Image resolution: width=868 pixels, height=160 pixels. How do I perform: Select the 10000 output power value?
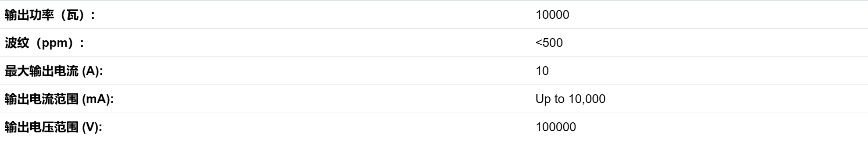552,15
